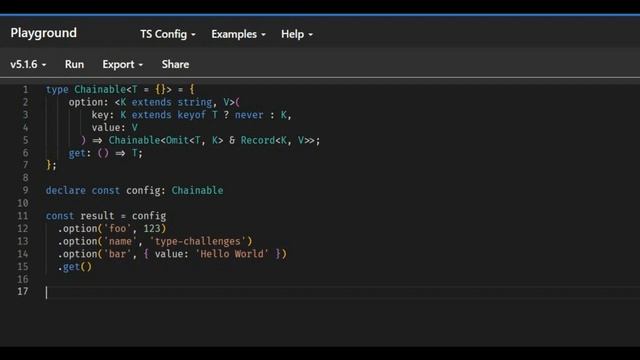Click the 'foo' string on line 12
640x360 pixels.
coord(117,229)
